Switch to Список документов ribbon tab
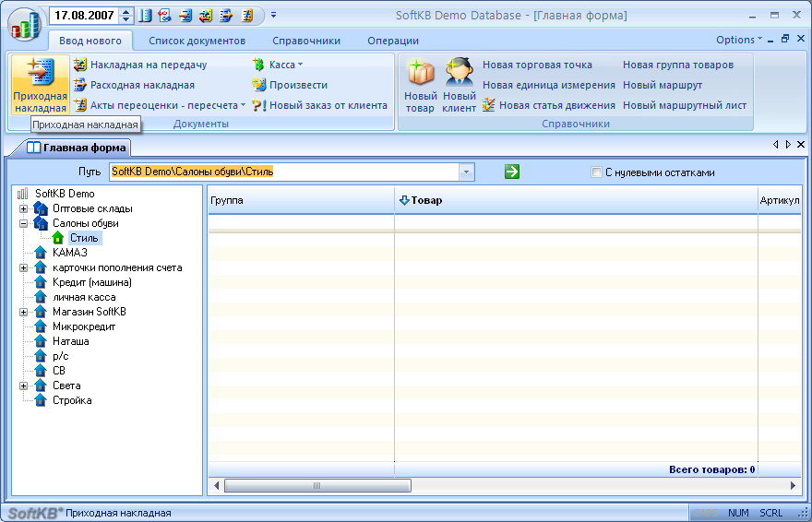The height and width of the screenshot is (522, 812). tap(197, 41)
